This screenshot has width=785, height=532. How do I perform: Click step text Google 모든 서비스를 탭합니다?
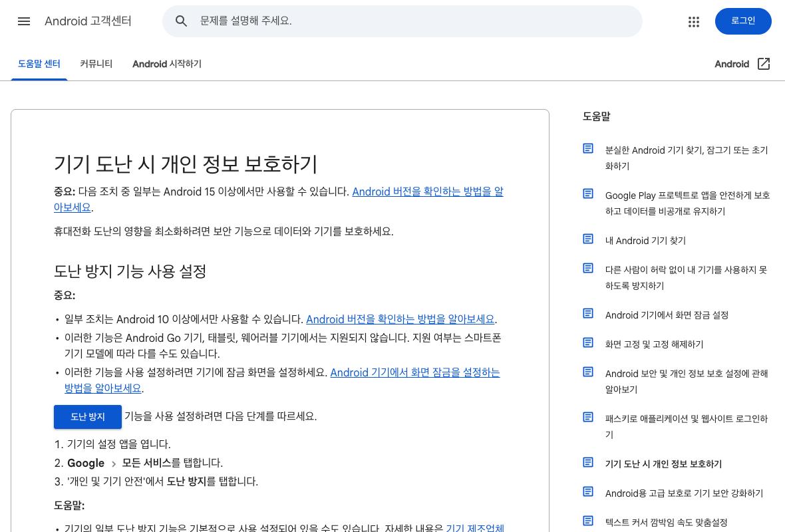(145, 463)
